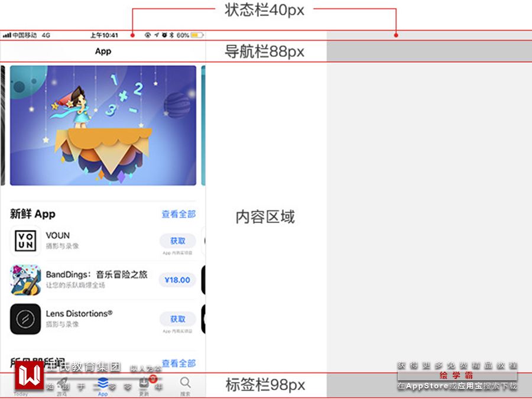View all in 新鲜 App section
532x399 pixels.
[x=179, y=214]
